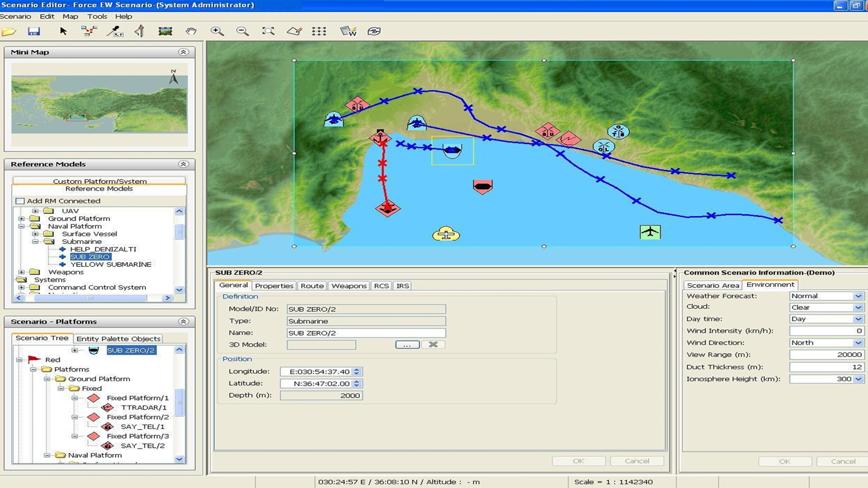Open a scenario using the folder icon
Viewport: 868px width, 488px height.
[x=10, y=31]
